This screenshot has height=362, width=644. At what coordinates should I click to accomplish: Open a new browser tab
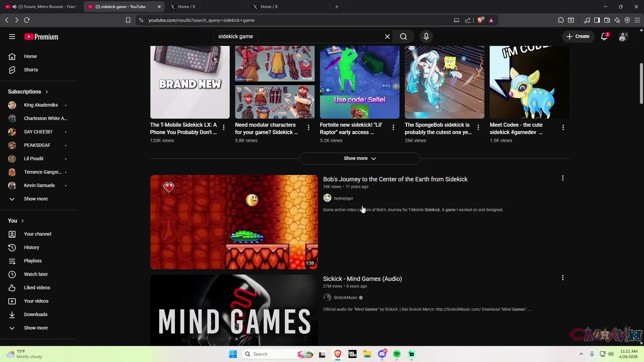[337, 7]
